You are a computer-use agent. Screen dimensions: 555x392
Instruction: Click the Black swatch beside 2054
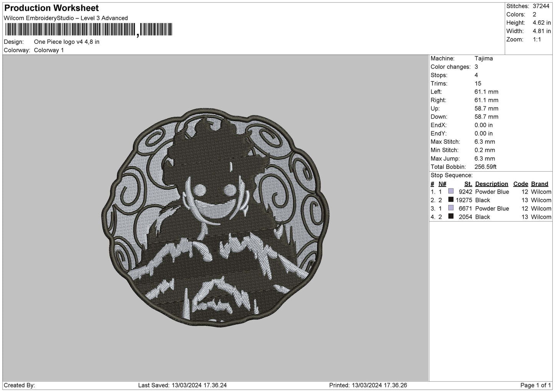tap(451, 217)
